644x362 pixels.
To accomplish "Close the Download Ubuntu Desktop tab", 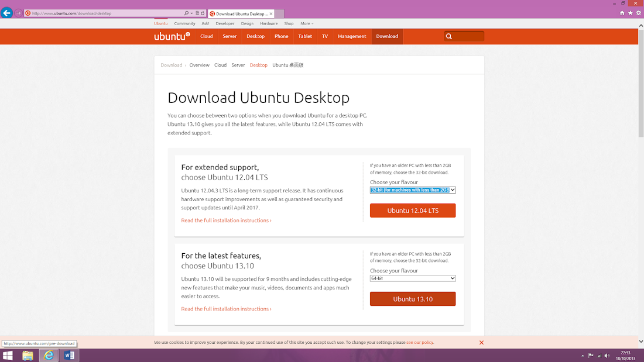I will [x=271, y=13].
